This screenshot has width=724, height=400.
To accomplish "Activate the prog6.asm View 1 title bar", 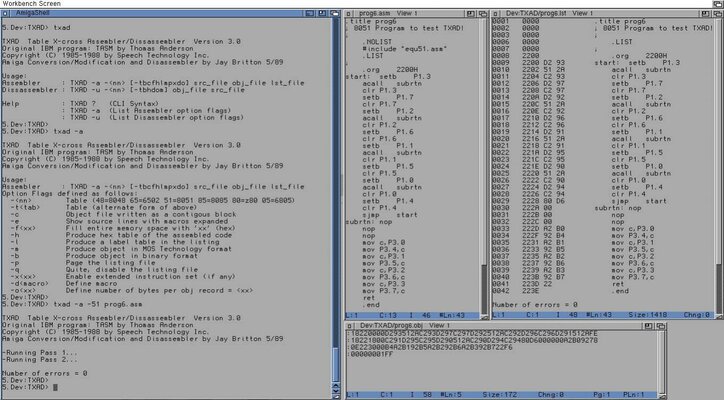I will [410, 14].
